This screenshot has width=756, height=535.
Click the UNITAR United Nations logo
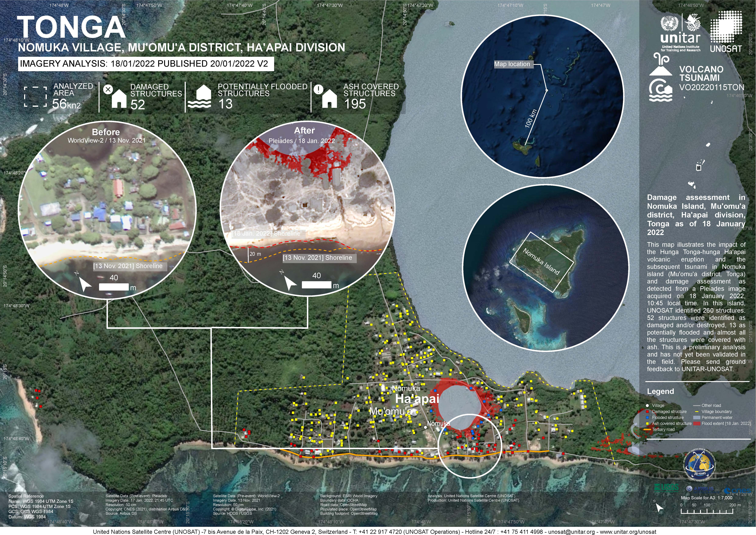tap(680, 32)
